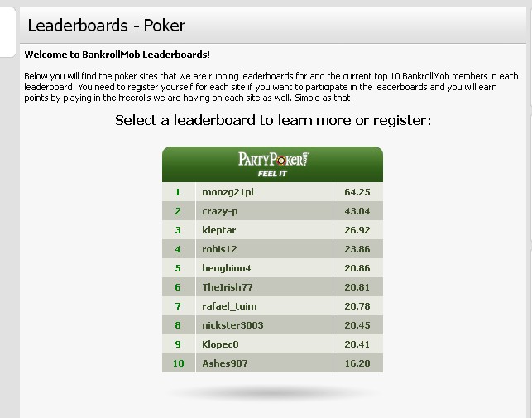The width and height of the screenshot is (532, 418).
Task: Click on Klopec0 username
Action: (x=220, y=344)
